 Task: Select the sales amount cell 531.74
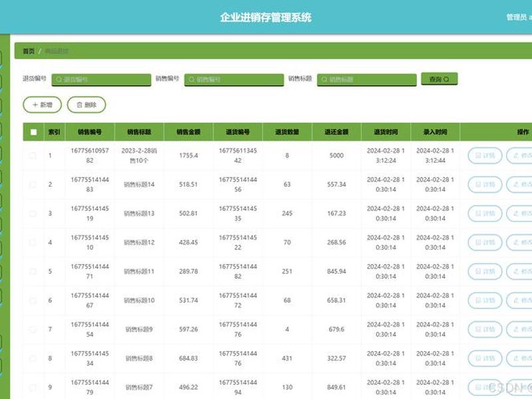click(188, 301)
